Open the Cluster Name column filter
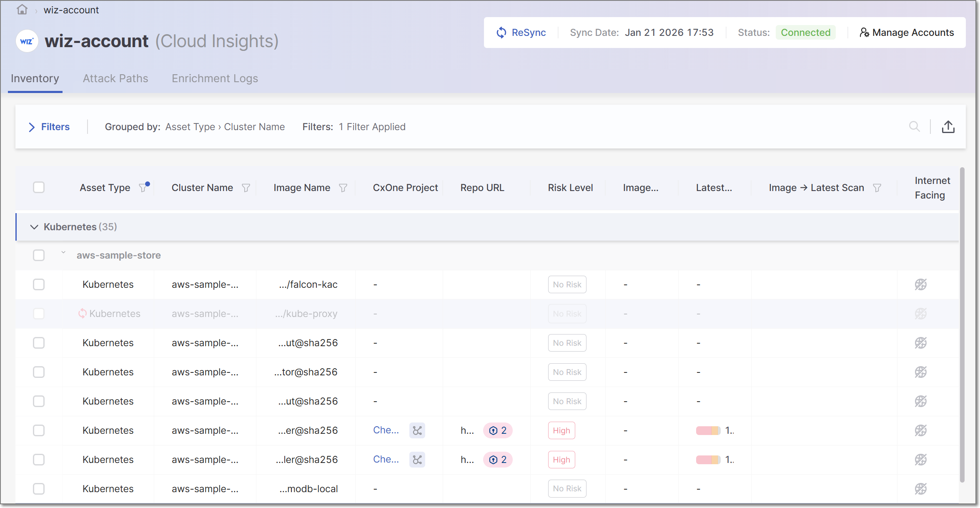Image resolution: width=980 pixels, height=508 pixels. tap(246, 188)
